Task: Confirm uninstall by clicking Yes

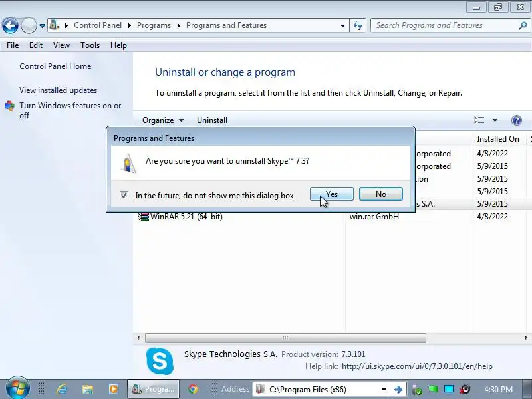Action: point(331,194)
